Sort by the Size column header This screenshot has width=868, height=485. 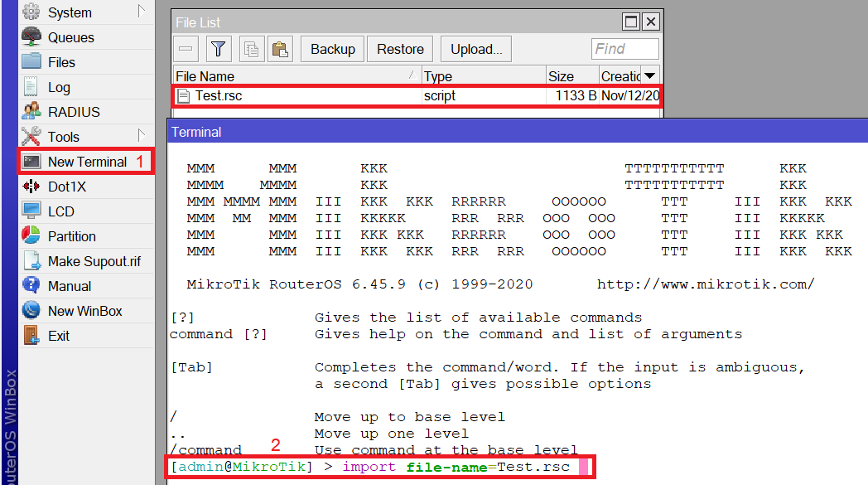tap(572, 76)
